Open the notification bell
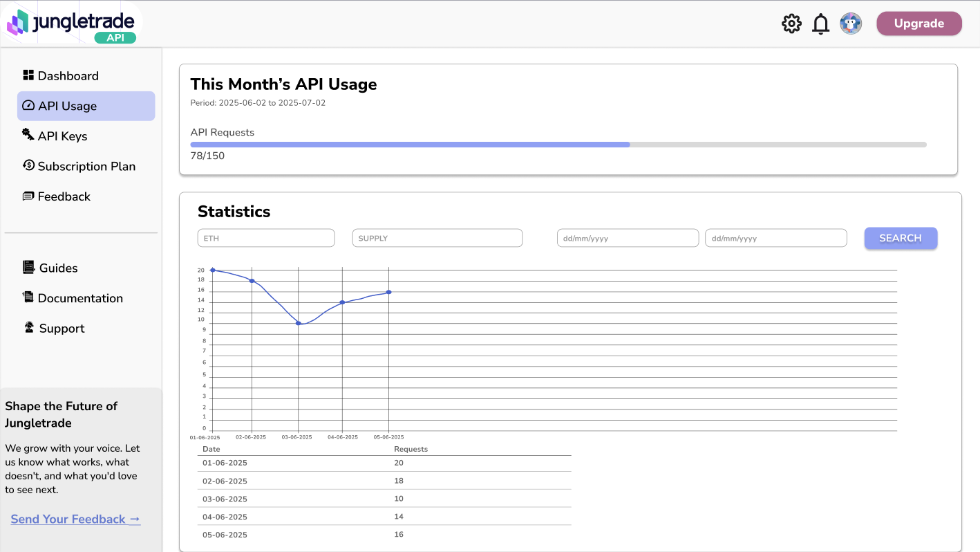 (820, 23)
